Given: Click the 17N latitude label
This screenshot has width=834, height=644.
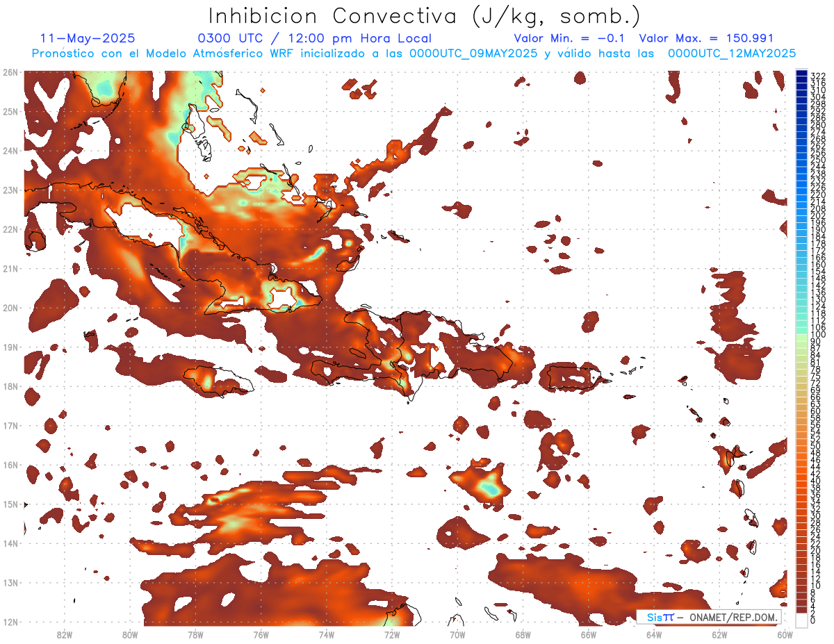Looking at the screenshot, I should (10, 426).
